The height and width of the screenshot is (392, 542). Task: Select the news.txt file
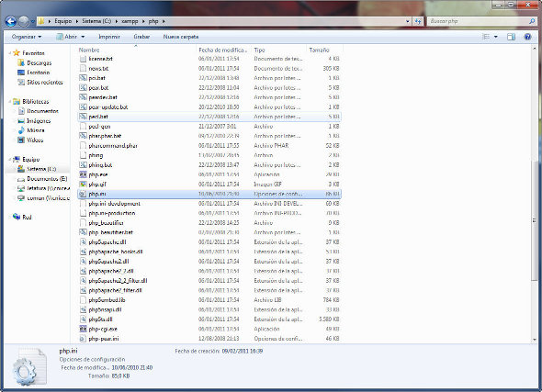tap(98, 68)
